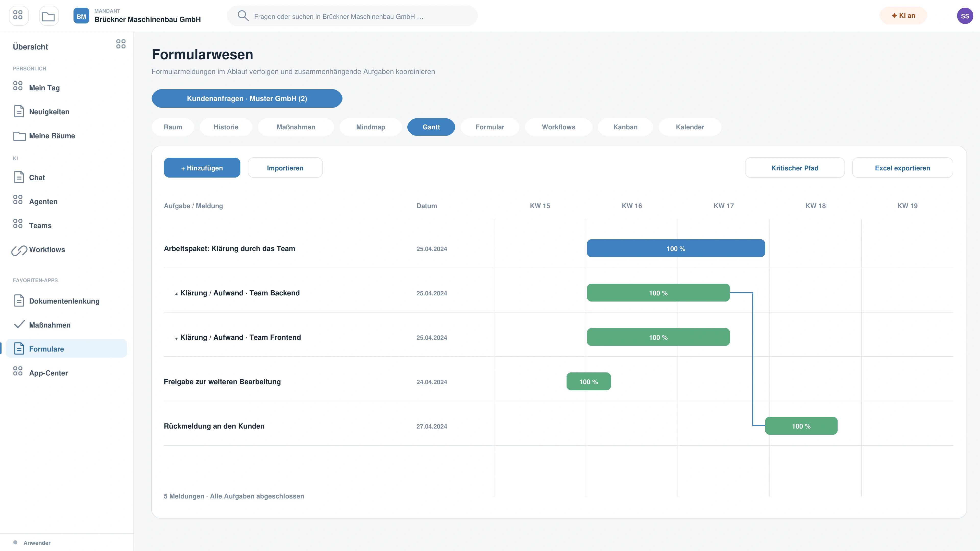Viewport: 980px width, 551px height.
Task: Open the Kanban tab
Action: (625, 127)
